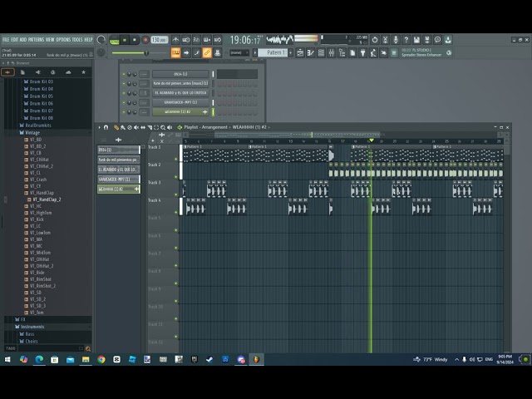Open the Piano roll window from toolbar
The width and height of the screenshot is (532, 399).
click(310, 52)
